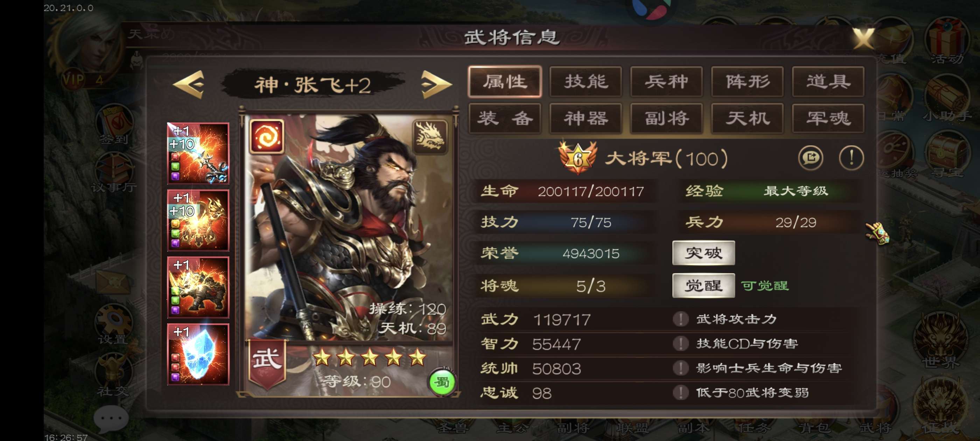Select the armored beast mount slot

pyautogui.click(x=198, y=287)
